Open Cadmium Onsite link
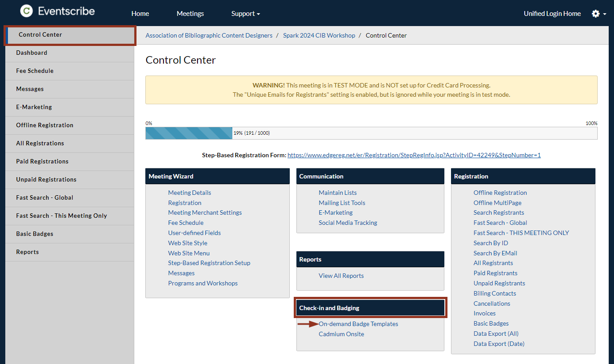The image size is (614, 364). pos(341,334)
